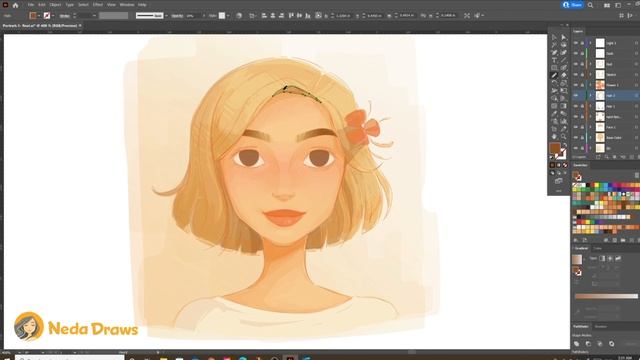
Task: Select the Artboard tool
Action: [554, 129]
